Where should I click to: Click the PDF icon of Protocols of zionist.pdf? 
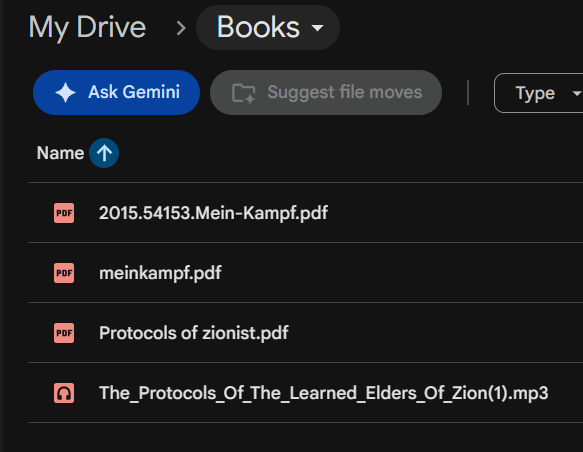coord(64,333)
